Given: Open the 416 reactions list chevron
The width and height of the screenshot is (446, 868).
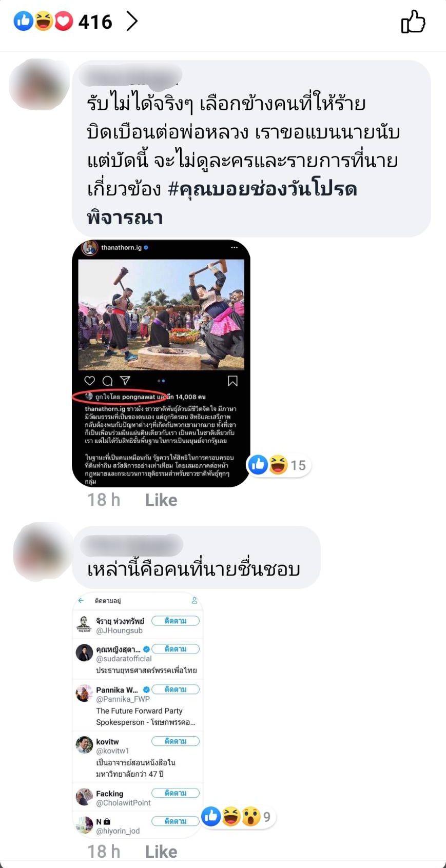Looking at the screenshot, I should [132, 22].
